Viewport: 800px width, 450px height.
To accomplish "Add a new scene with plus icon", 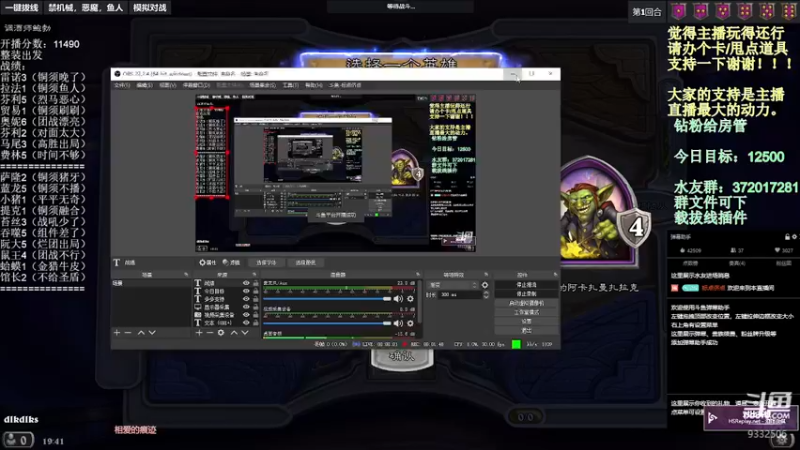I will 117,333.
